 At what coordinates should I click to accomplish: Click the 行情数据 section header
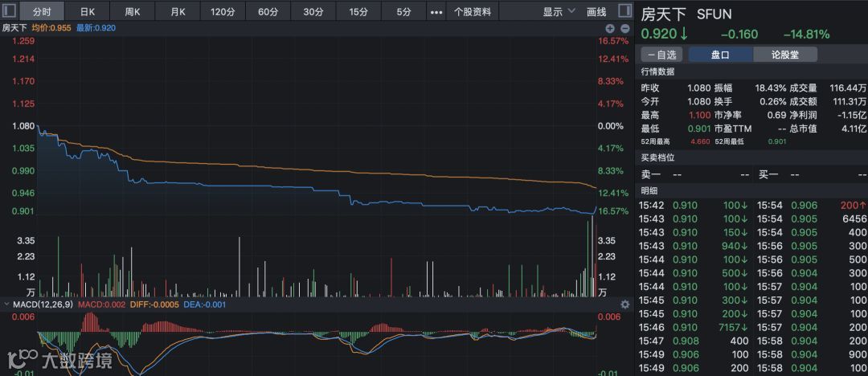657,72
